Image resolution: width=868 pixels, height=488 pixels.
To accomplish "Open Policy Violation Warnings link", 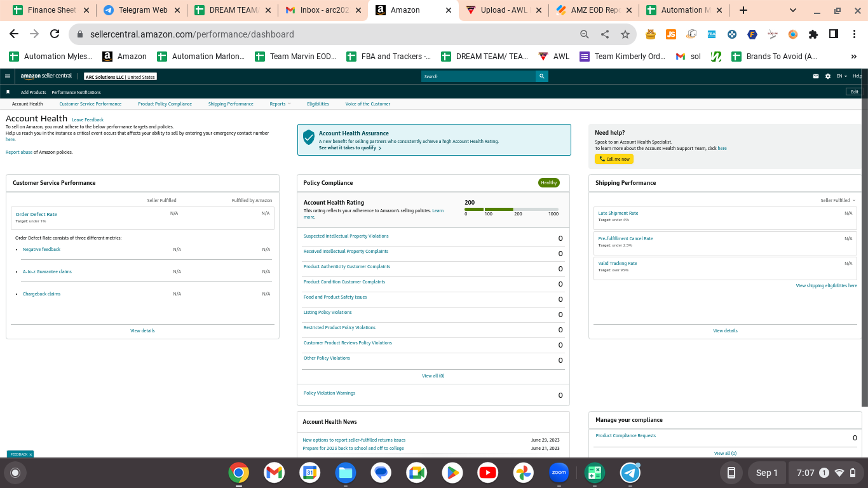I will [329, 393].
